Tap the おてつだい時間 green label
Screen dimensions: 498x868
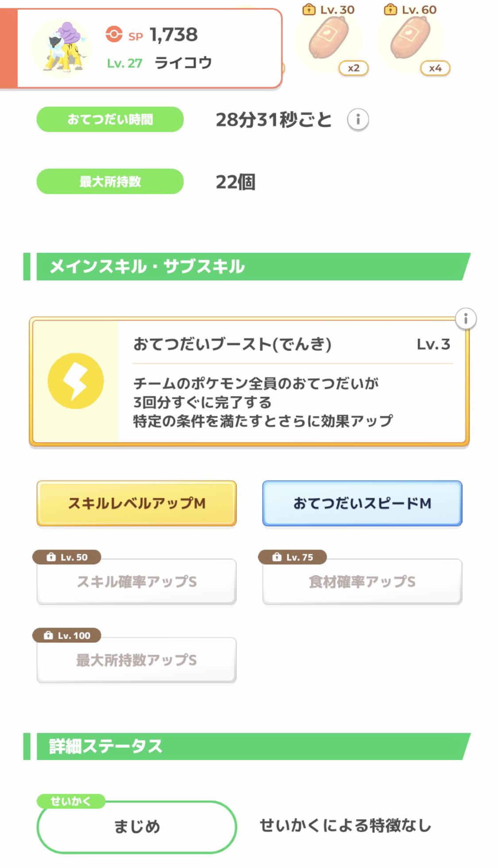click(x=110, y=120)
